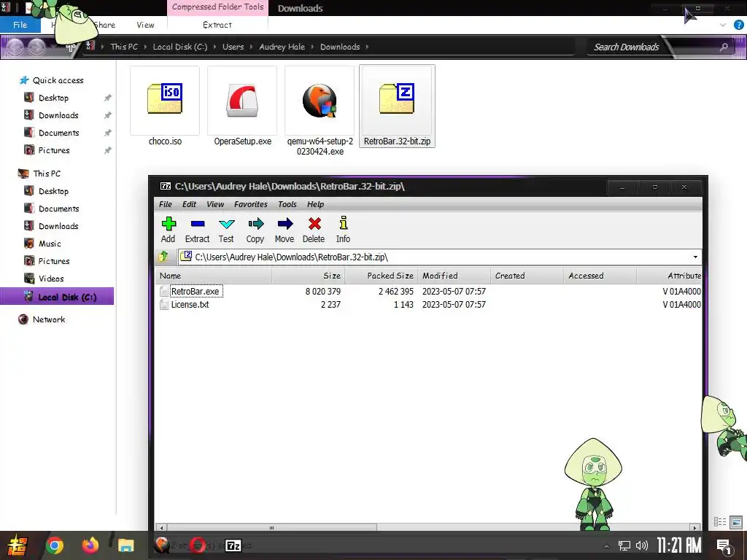
Task: Open Network in navigation pane
Action: (49, 319)
